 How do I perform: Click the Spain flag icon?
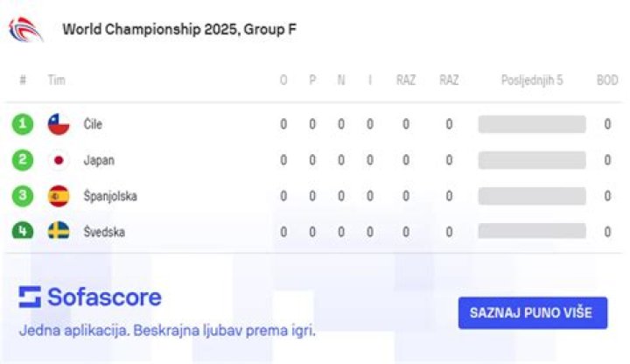coord(59,196)
